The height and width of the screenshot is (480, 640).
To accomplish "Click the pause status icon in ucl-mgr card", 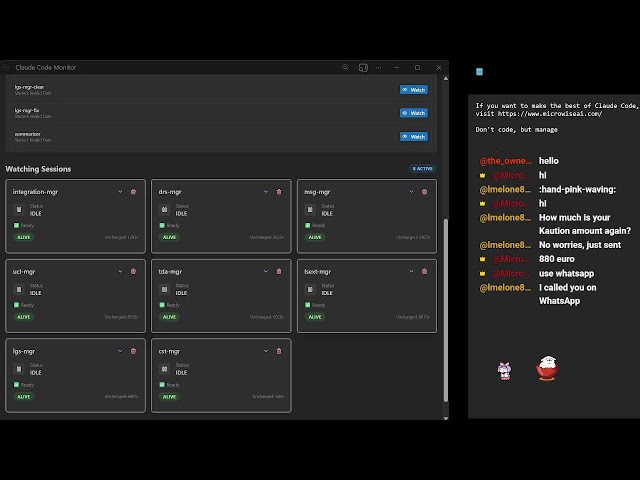I will tap(19, 289).
